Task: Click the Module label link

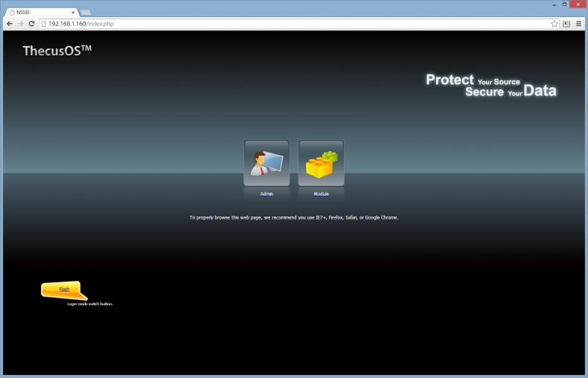Action: 321,194
